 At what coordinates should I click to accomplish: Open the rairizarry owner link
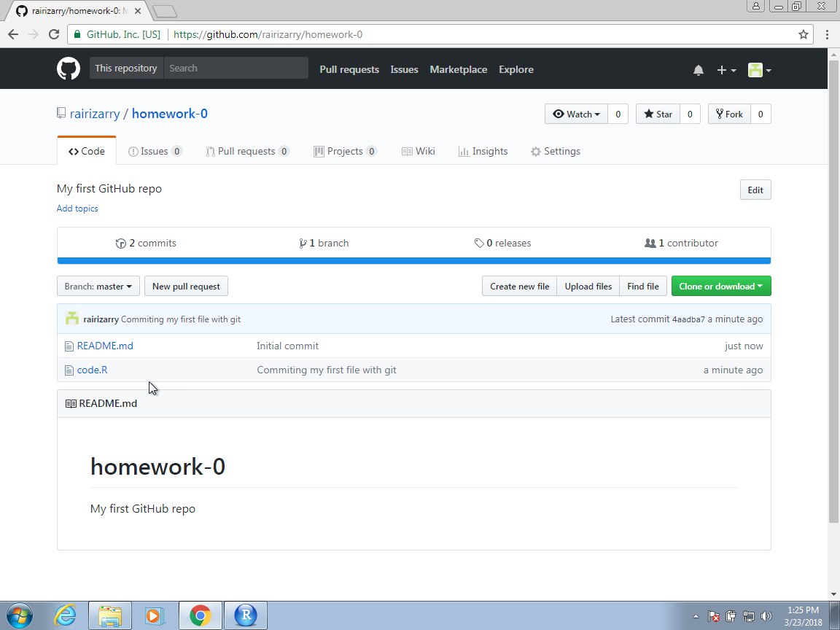tap(95, 114)
